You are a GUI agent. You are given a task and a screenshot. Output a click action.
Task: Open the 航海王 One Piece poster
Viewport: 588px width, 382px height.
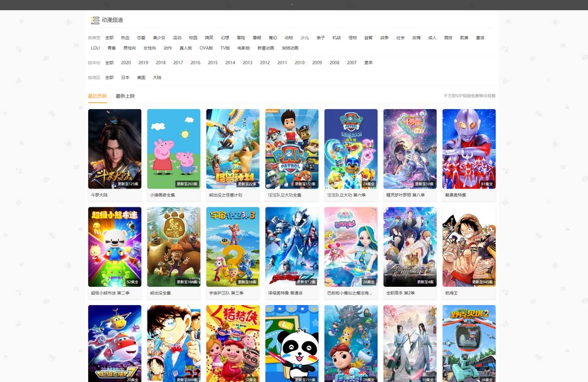coord(469,247)
